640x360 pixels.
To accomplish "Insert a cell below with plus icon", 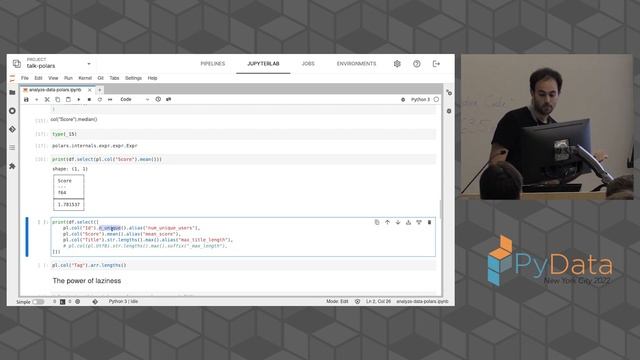I will tap(36, 100).
